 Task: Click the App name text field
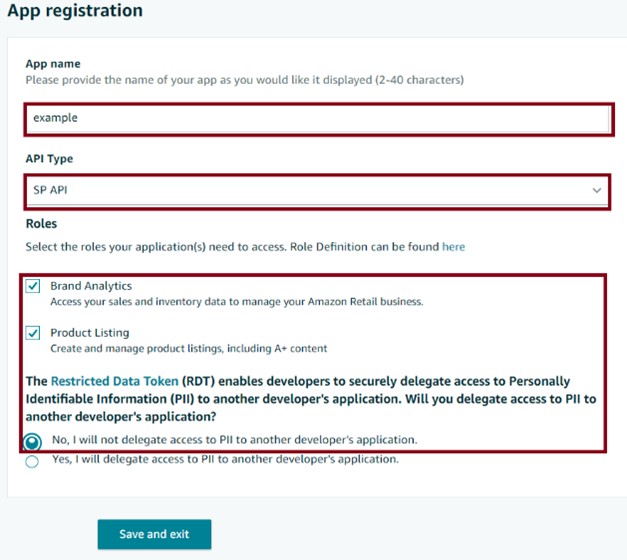(x=317, y=118)
